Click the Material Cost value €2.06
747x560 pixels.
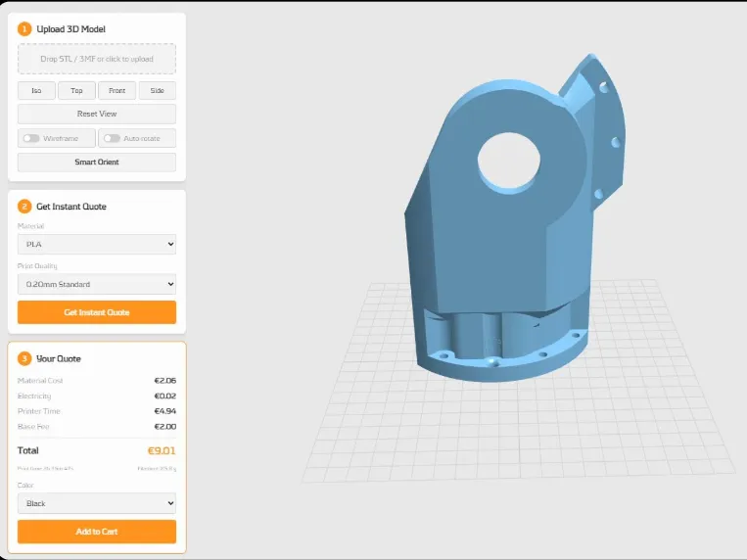click(x=165, y=380)
